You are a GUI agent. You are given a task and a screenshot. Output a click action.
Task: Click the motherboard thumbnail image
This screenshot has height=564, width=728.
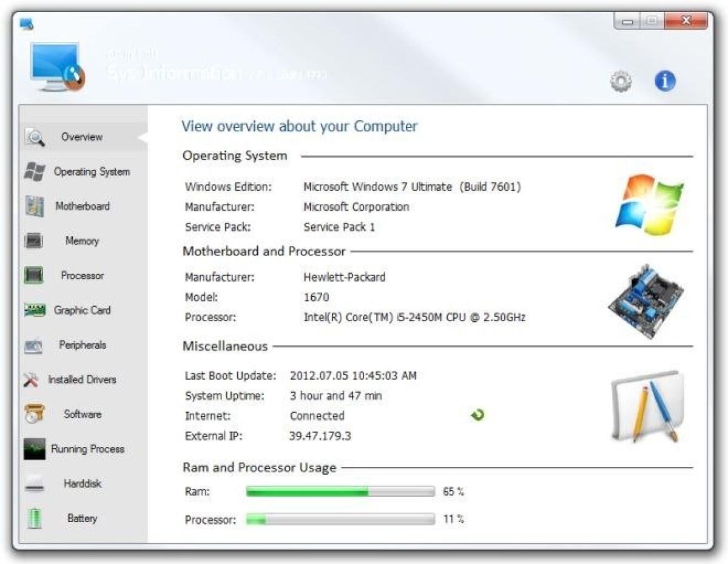pos(644,299)
